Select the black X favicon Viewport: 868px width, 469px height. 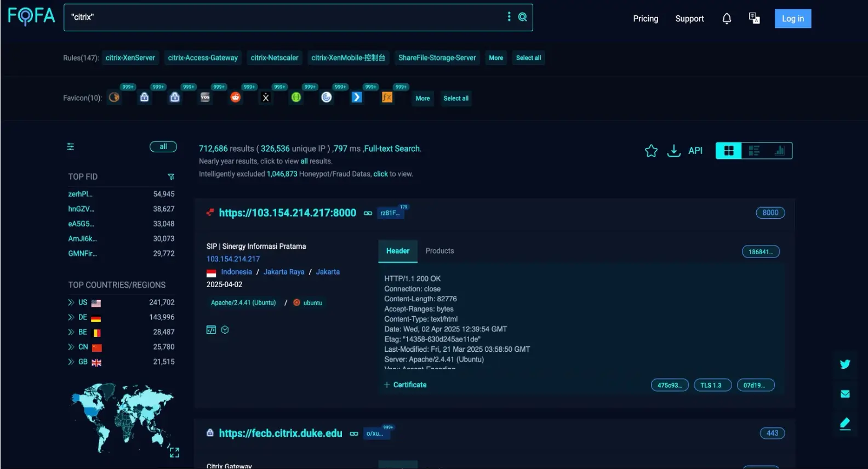click(x=266, y=97)
